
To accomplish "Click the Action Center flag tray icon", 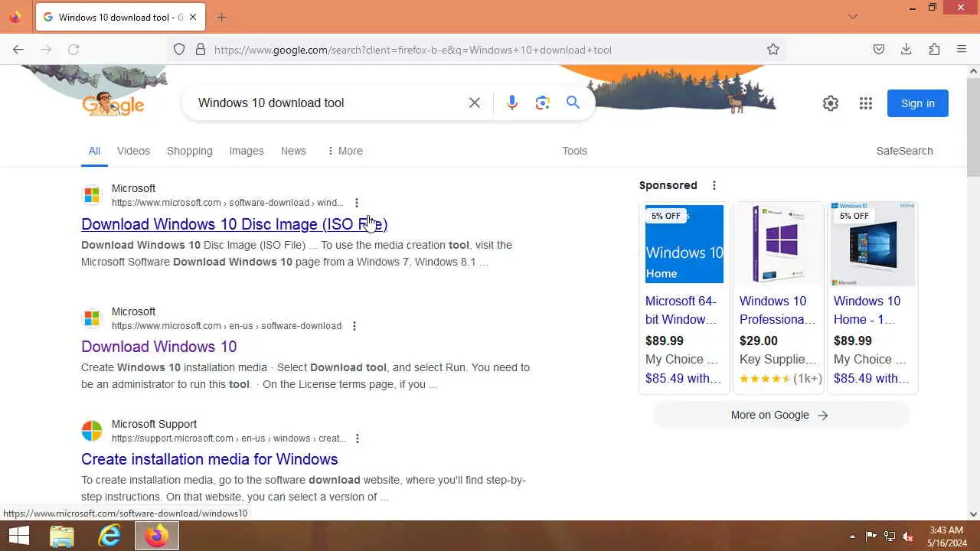I will [x=871, y=536].
